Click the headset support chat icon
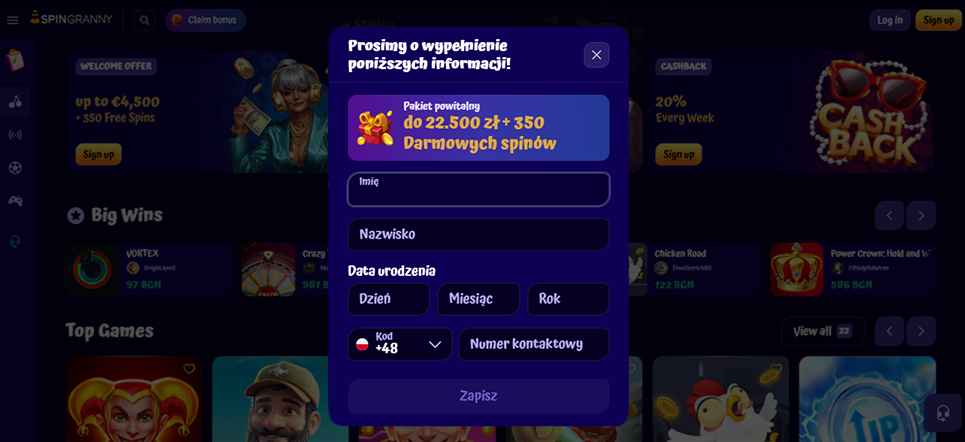The height and width of the screenshot is (442, 965). pyautogui.click(x=942, y=413)
